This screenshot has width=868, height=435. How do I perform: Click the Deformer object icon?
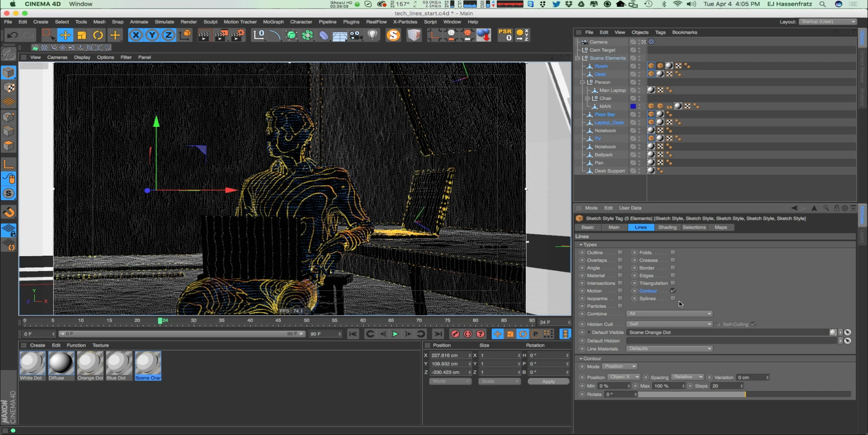click(x=324, y=35)
